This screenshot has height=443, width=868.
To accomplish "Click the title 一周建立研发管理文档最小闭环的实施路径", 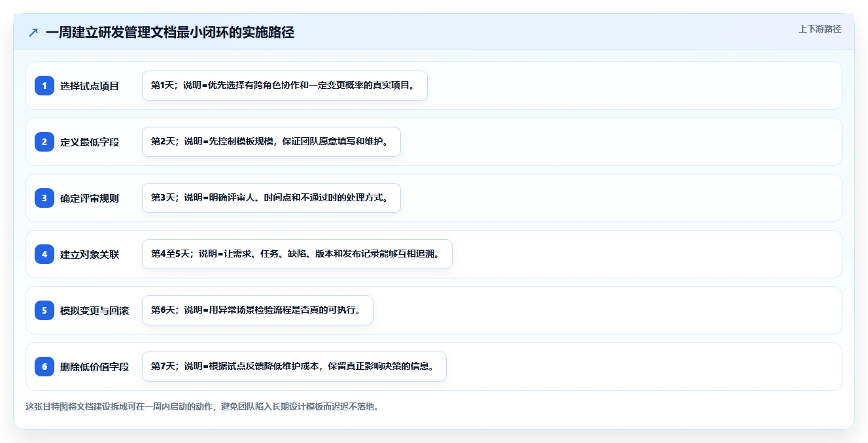I will [170, 33].
